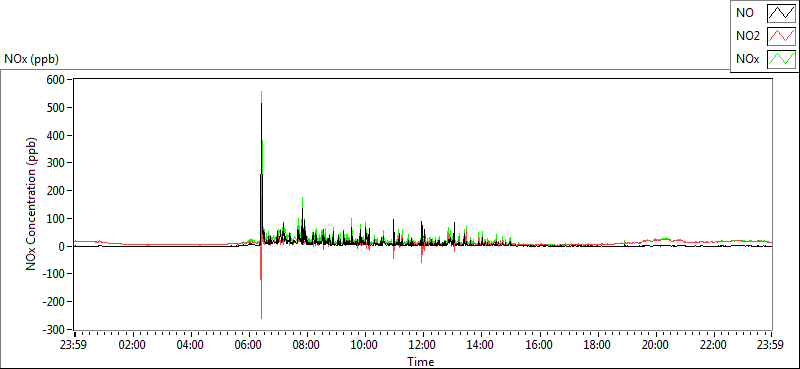Click the starting 23:59 x-axis time label
The image size is (800, 369).
[x=74, y=344]
